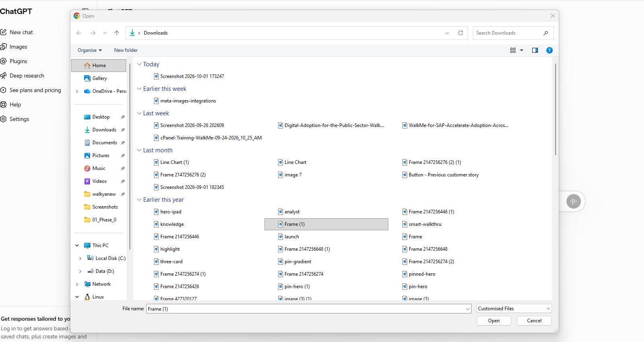Click the Cancel button

coord(534,321)
